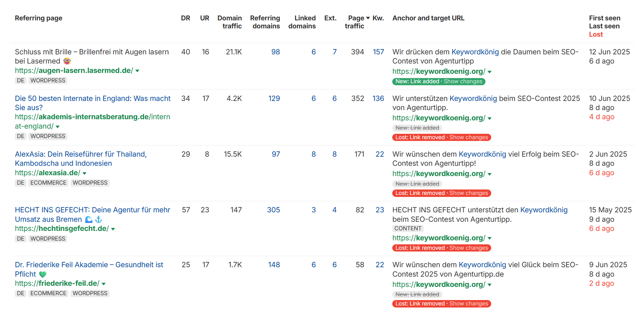Open referring domains count 305
Image resolution: width=644 pixels, height=315 pixels.
[273, 210]
